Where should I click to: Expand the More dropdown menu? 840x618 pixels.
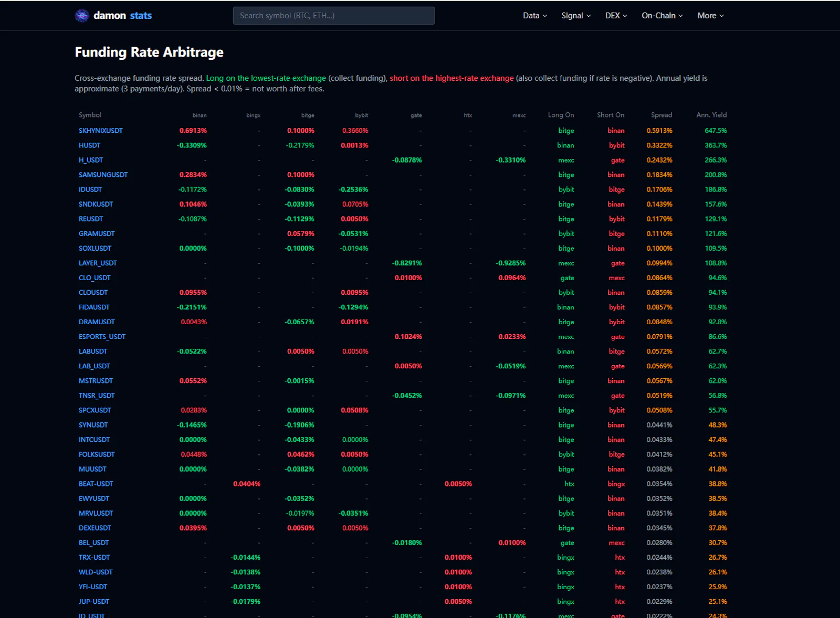(x=710, y=16)
